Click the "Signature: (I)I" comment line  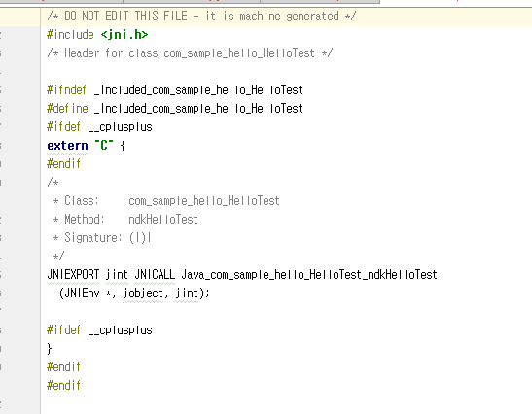click(102, 238)
